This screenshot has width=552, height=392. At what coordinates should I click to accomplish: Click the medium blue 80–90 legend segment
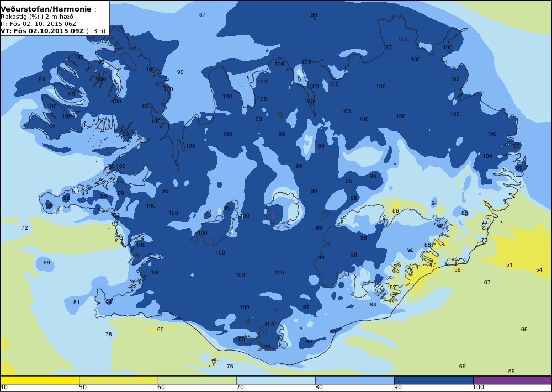[x=355, y=380]
